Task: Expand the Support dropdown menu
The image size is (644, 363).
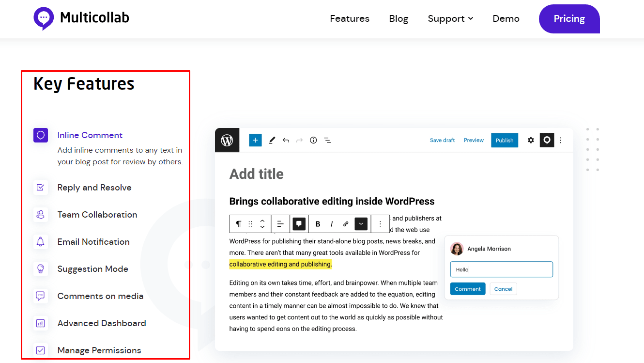Action: [x=450, y=18]
